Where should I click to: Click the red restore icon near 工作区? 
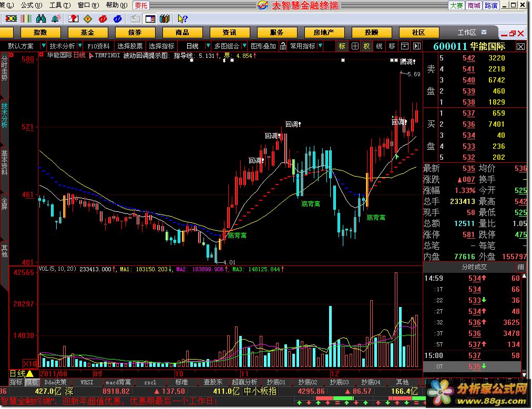tap(513, 33)
